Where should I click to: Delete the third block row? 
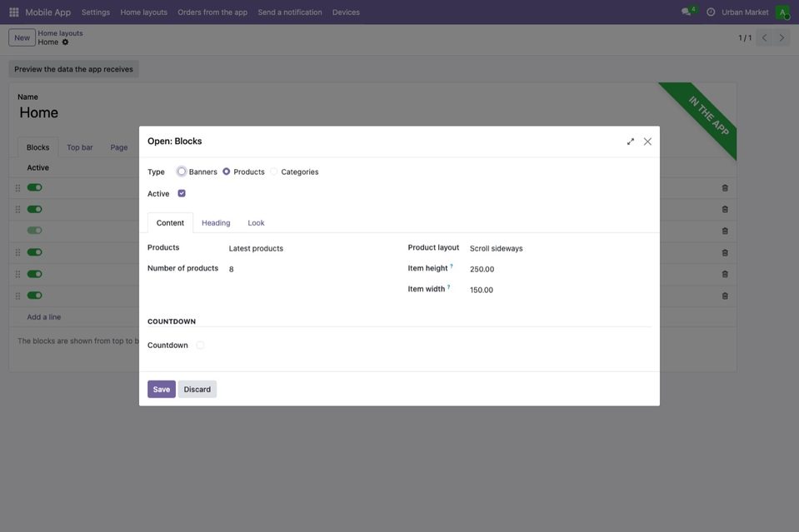[725, 231]
